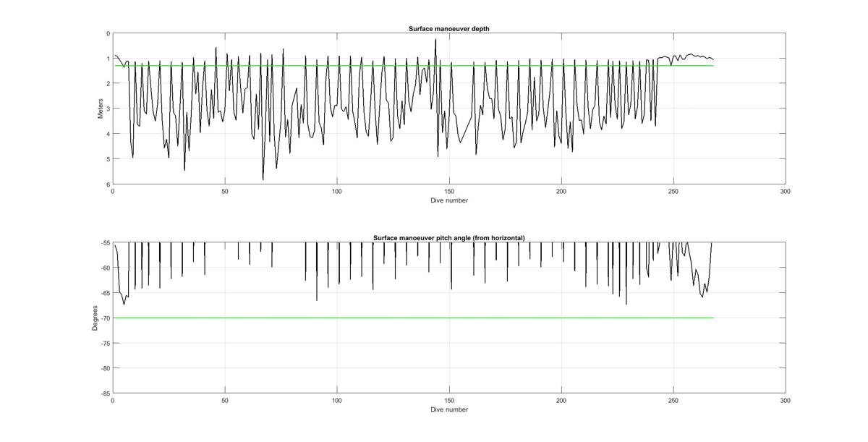Select the "Degrees" y-axis label

(95, 318)
